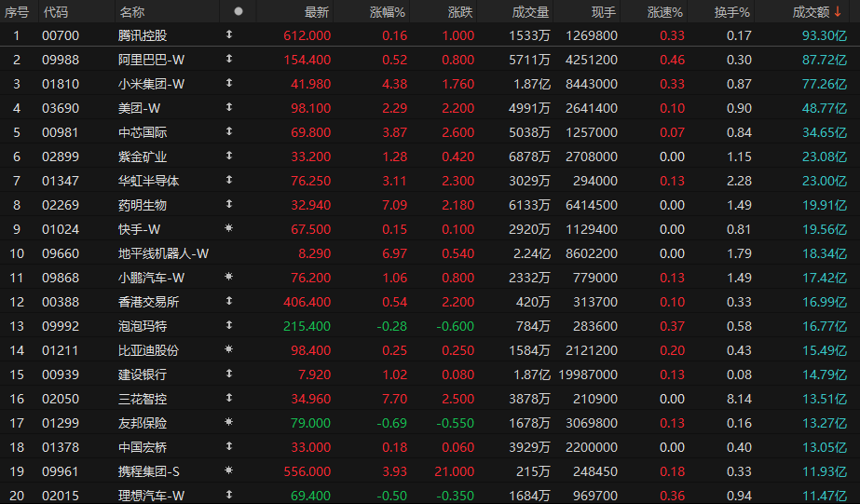Click the marker icon in 腾讯控股 row
The width and height of the screenshot is (860, 504).
229,34
